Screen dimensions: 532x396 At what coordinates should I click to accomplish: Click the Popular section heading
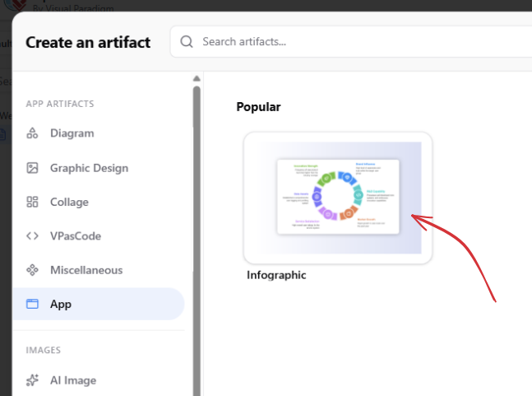pos(258,107)
